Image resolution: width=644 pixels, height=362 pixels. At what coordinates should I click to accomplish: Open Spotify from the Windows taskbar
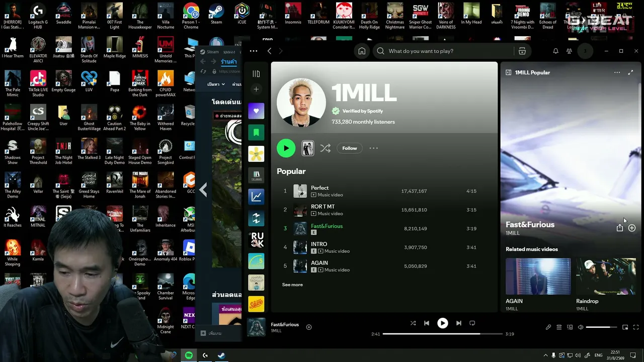point(189,355)
